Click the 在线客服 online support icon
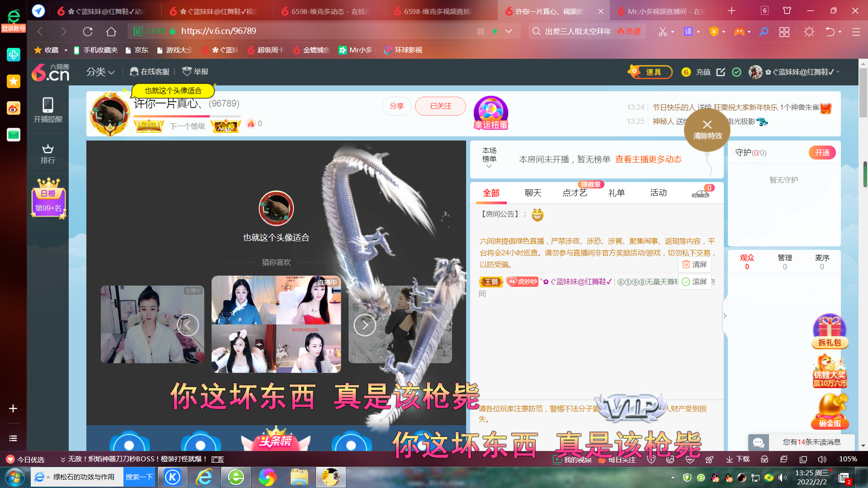This screenshot has width=868, height=488. [134, 71]
